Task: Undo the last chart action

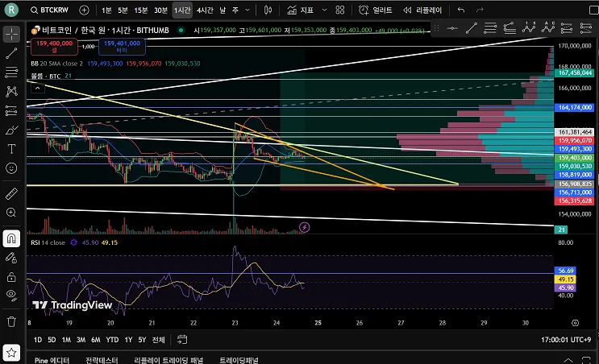Action: [x=461, y=10]
